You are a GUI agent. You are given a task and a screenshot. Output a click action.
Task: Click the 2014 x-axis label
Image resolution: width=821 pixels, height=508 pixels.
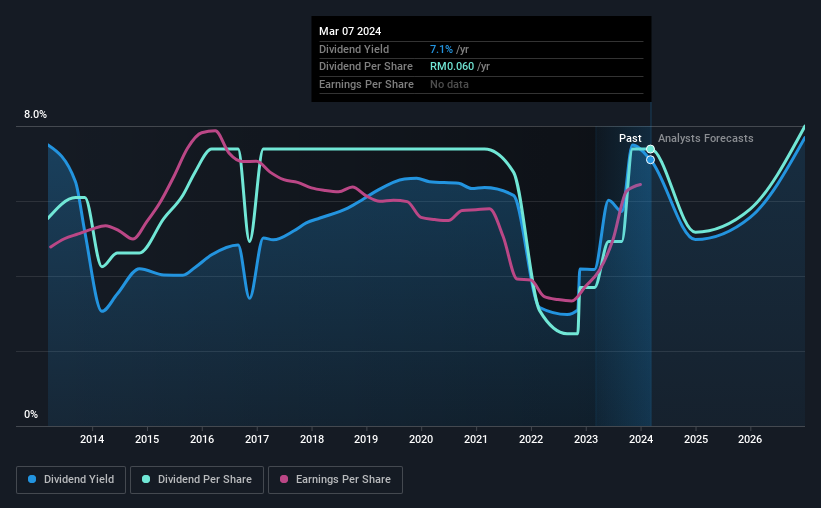click(x=92, y=439)
